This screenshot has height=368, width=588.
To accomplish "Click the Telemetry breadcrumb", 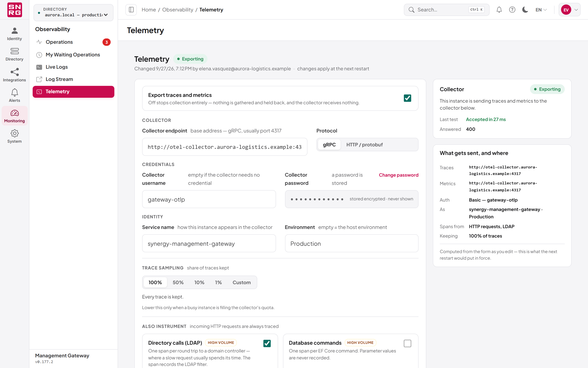I will tap(211, 10).
